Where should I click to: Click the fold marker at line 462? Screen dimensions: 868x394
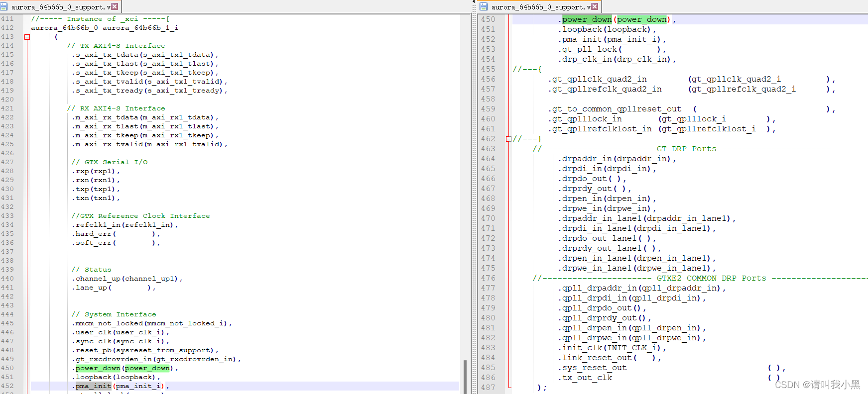(508, 139)
